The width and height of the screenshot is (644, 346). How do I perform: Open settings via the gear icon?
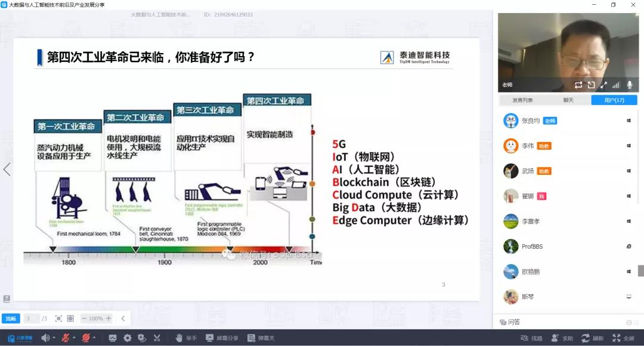pos(127,338)
